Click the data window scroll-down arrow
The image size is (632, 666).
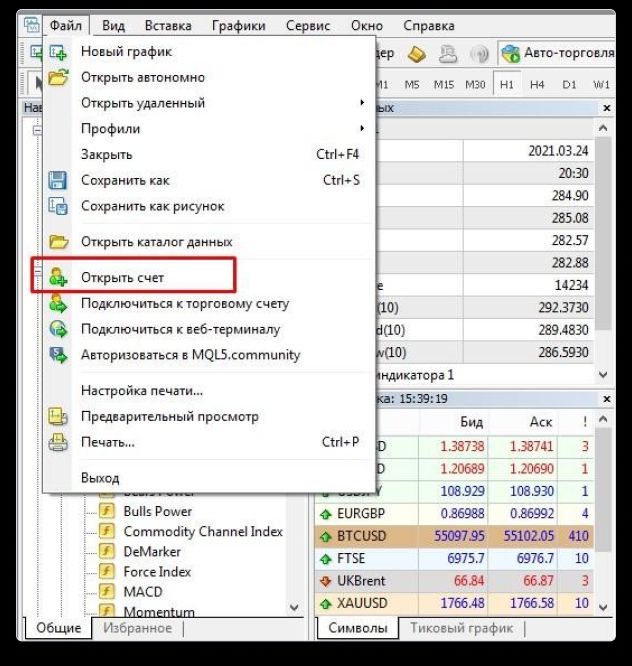pos(603,375)
